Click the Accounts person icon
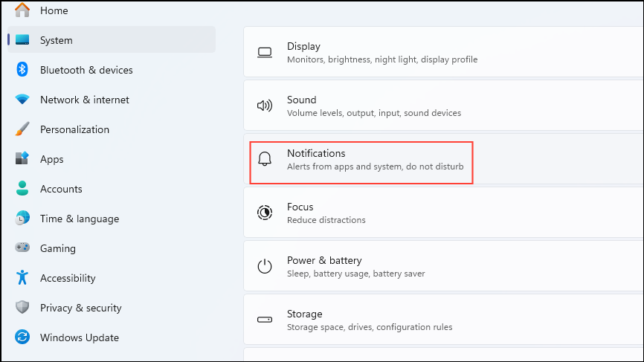The width and height of the screenshot is (644, 362). coord(22,188)
